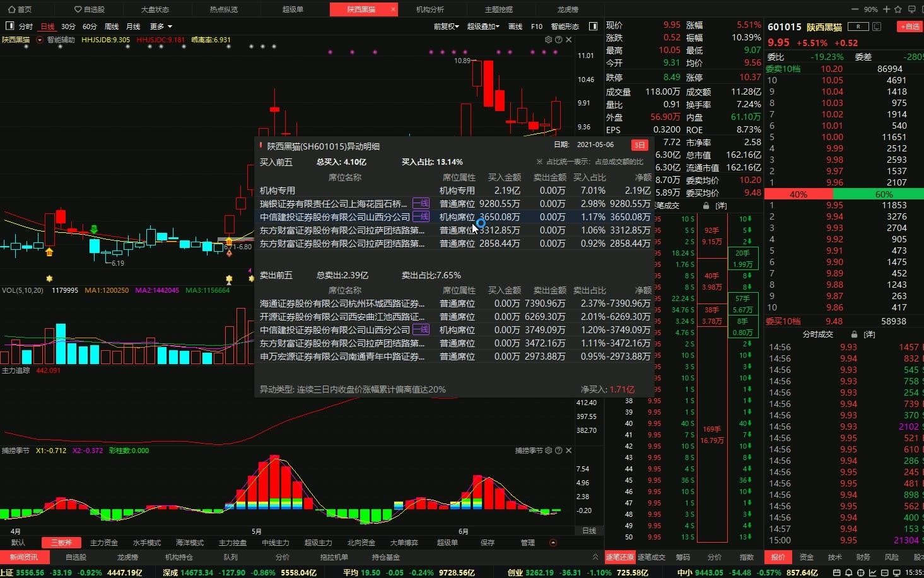Screen dimensions: 924x578
Task: Open main chart settings gear icon
Action: 548,40
